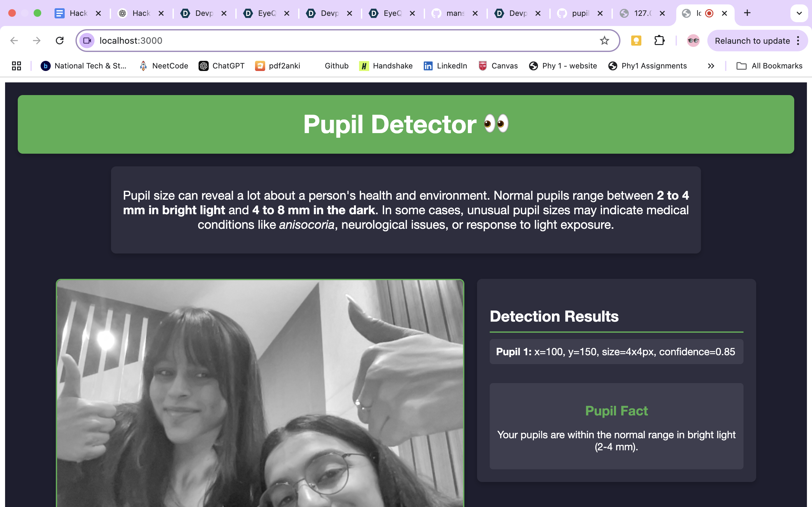Open the profile avatar icon
The image size is (812, 507).
click(x=693, y=41)
